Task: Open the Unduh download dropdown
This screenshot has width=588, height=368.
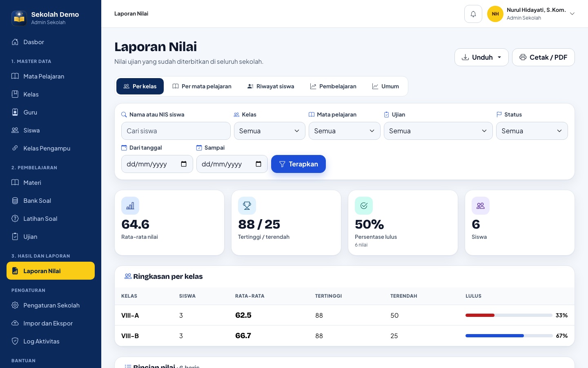Action: [x=481, y=57]
